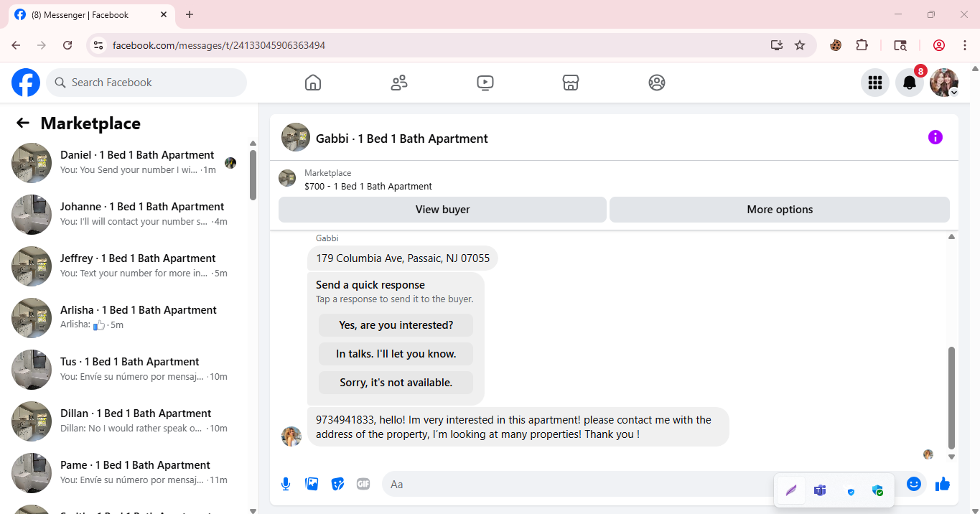Screen dimensions: 980x514
Task: Send quick response 'In talks. I'll let you know.'
Action: coord(396,354)
